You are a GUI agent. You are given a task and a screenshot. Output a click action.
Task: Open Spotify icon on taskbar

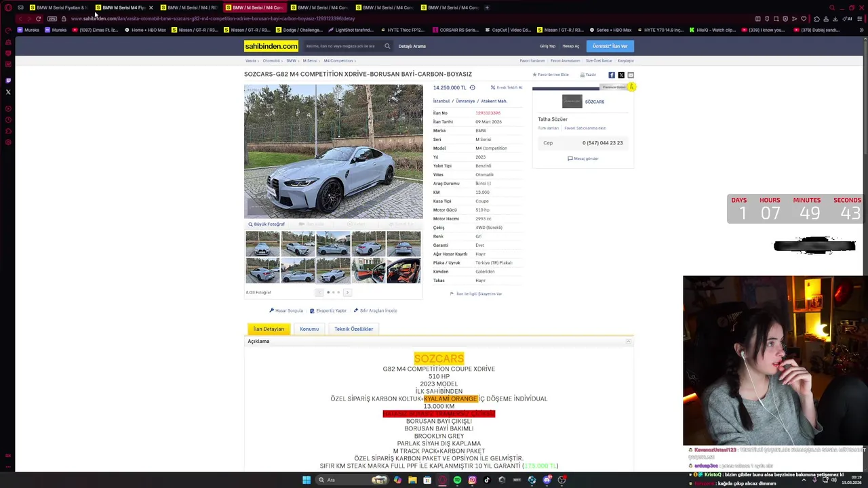pos(457,480)
